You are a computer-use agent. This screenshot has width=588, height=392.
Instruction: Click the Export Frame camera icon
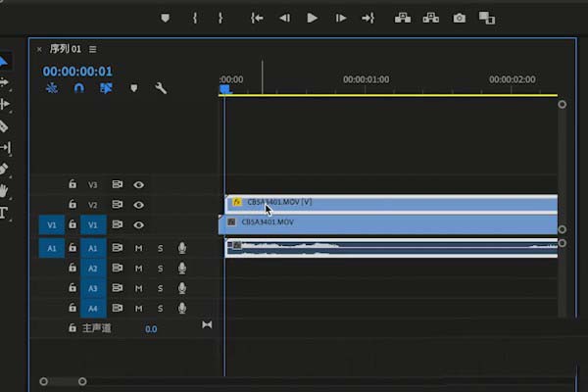point(459,18)
